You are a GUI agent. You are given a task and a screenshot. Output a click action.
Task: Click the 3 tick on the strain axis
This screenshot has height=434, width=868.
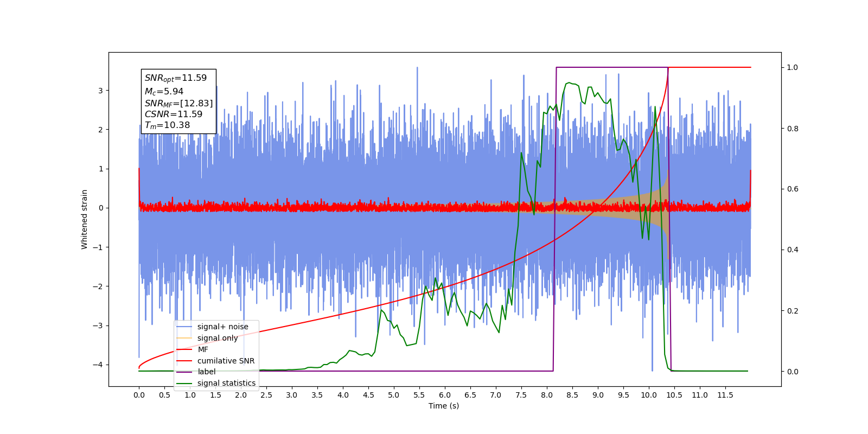pyautogui.click(x=100, y=91)
